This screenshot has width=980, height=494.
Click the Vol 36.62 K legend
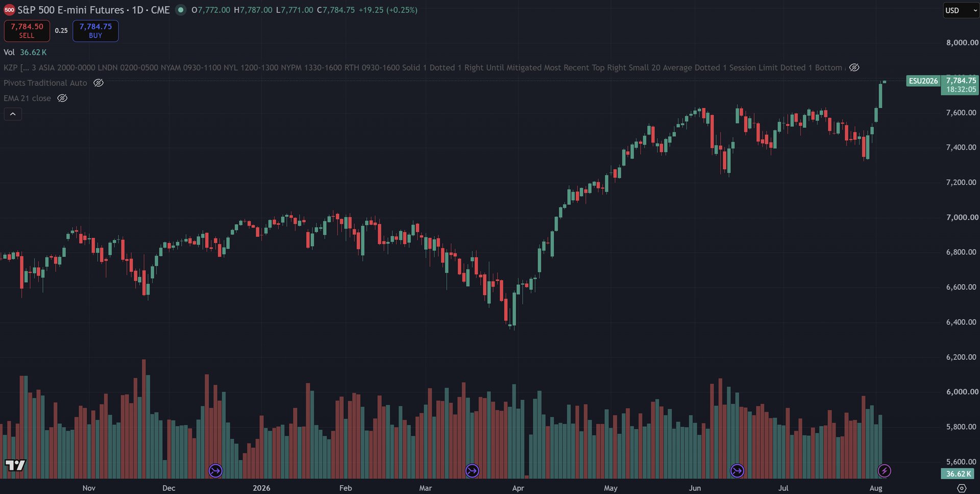pos(25,52)
